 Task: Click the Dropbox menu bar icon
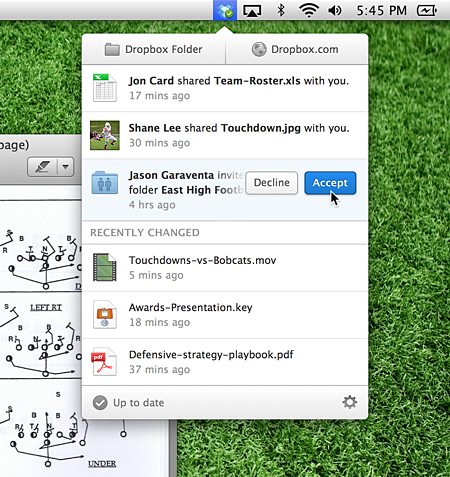[225, 10]
